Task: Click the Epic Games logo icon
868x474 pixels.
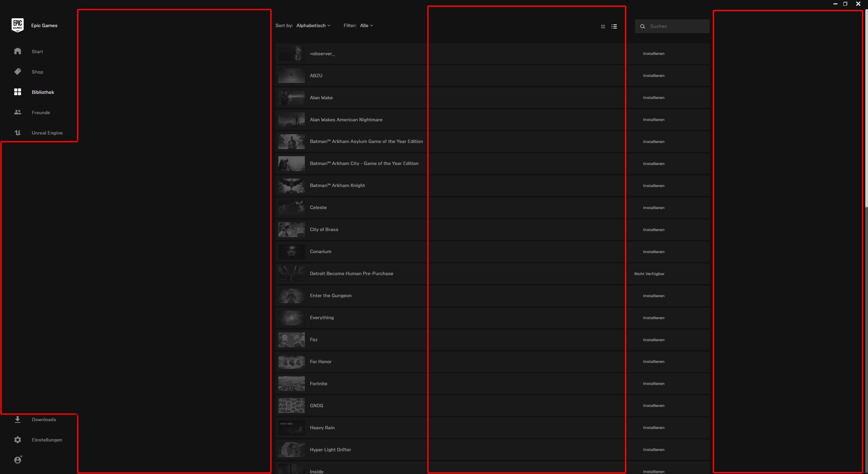Action: coord(17,25)
